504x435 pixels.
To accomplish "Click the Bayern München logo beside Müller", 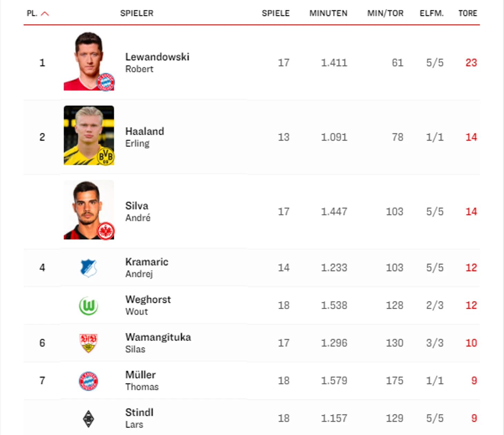I will 88,381.
